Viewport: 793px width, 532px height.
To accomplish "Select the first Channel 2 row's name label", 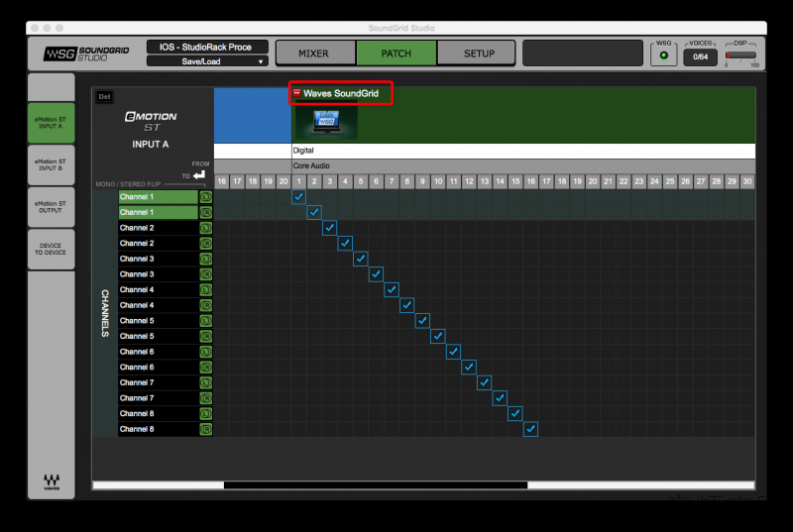I will point(159,228).
